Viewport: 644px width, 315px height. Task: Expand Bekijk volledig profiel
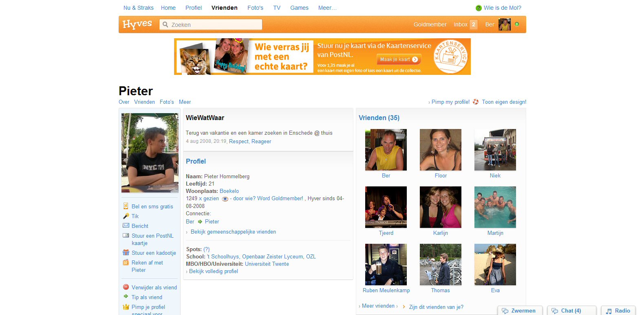coord(213,271)
